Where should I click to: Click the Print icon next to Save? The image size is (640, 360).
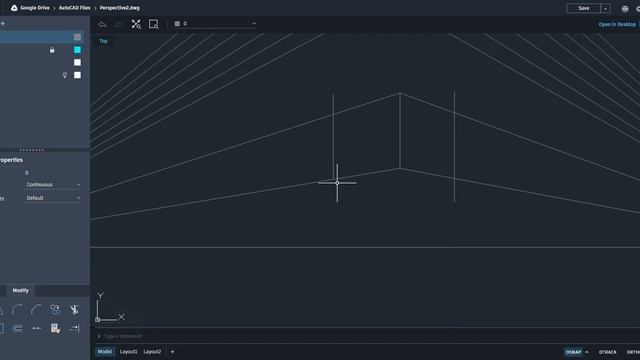625,8
